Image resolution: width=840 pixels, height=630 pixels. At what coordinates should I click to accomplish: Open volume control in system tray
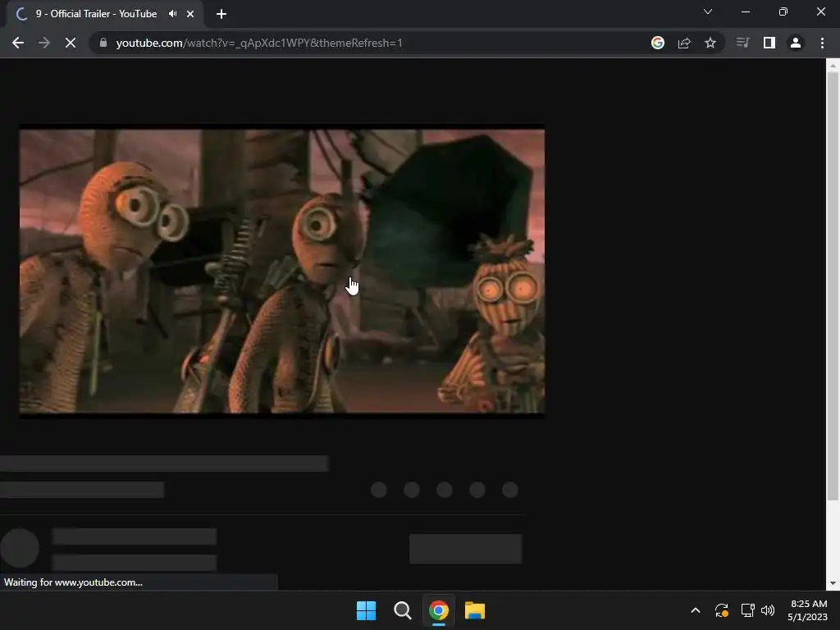768,610
